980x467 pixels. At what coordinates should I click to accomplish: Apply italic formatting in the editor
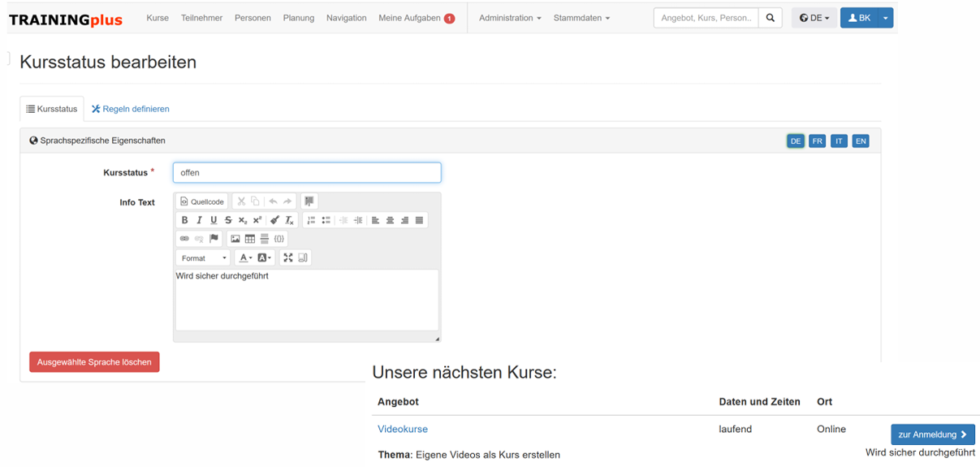(x=199, y=220)
